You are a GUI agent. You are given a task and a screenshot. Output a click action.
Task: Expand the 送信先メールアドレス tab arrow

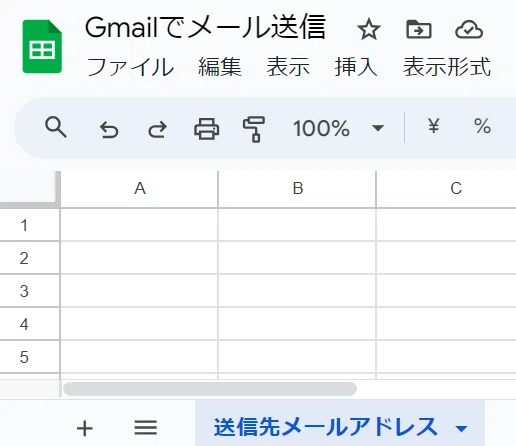click(x=462, y=428)
